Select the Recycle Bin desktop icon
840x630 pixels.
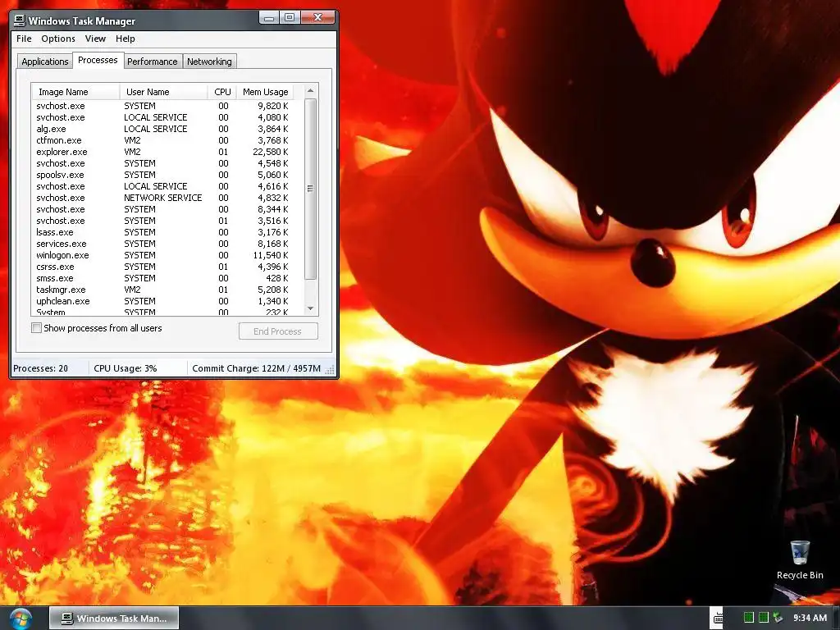(x=799, y=560)
